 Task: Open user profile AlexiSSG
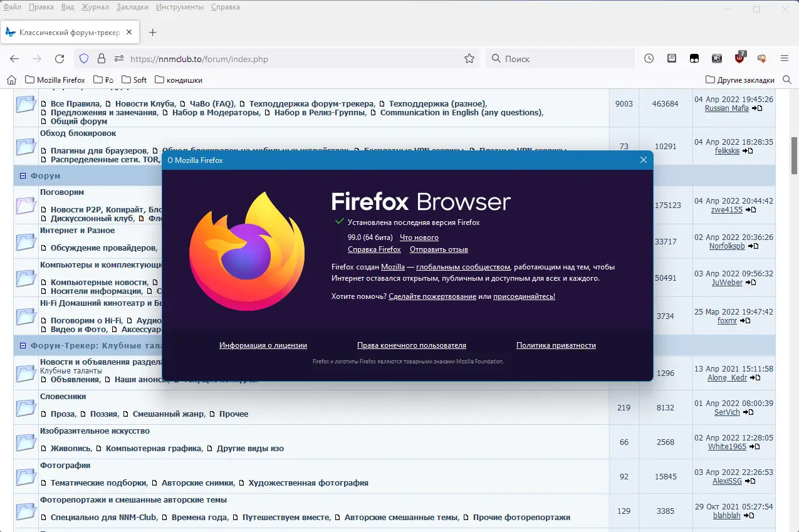point(727,481)
